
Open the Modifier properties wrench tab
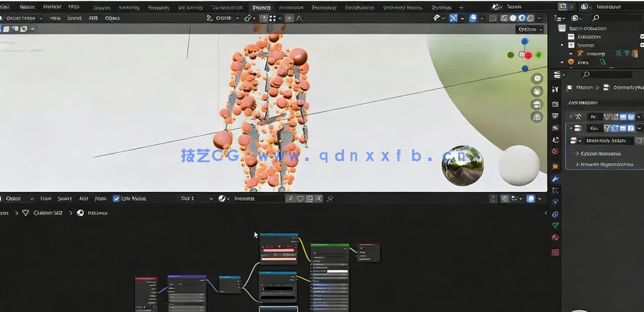coord(555,179)
